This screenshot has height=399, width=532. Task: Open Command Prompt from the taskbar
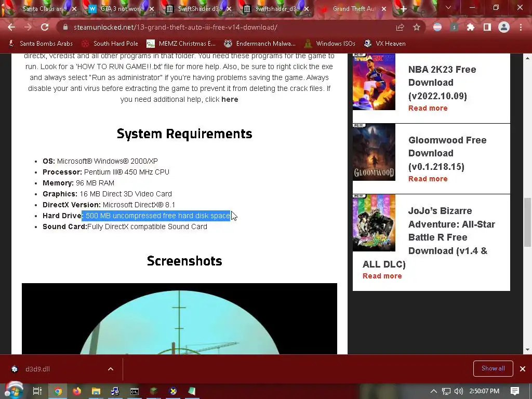[x=135, y=391]
